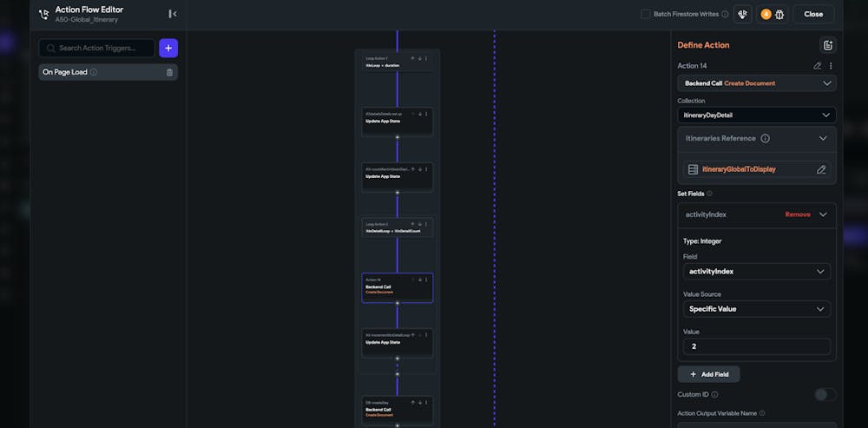Screen dimensions: 868x428
Task: Edit the itineraryGlobalToDisplay variable
Action: tap(821, 169)
